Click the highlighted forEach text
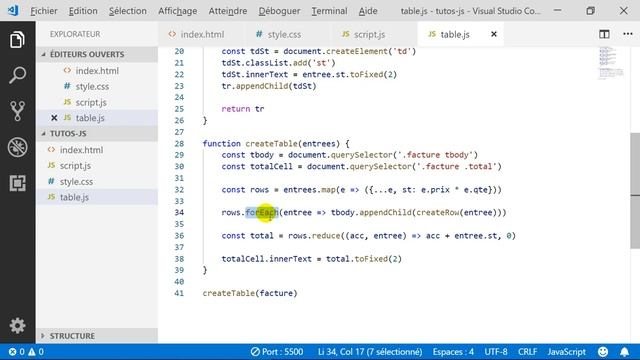The image size is (640, 360). click(x=262, y=212)
